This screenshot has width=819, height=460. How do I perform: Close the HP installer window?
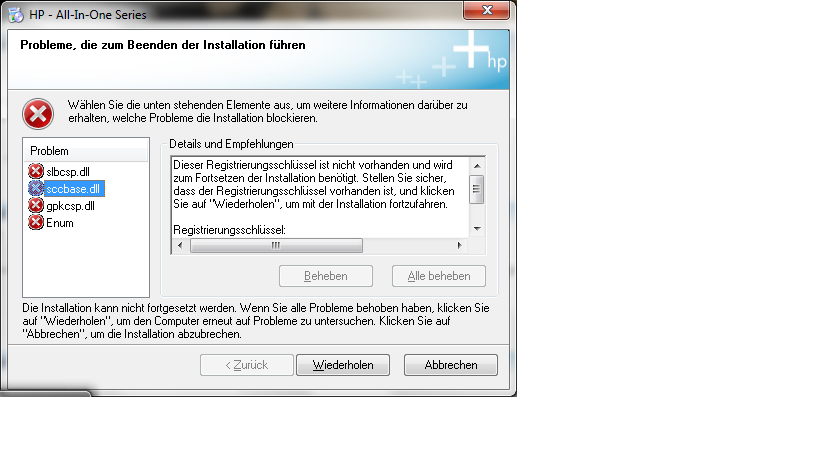coord(490,12)
